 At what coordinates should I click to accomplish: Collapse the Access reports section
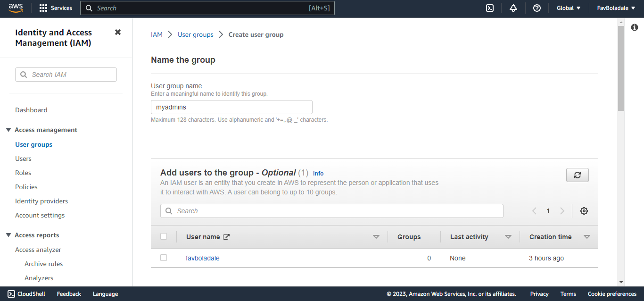point(8,235)
